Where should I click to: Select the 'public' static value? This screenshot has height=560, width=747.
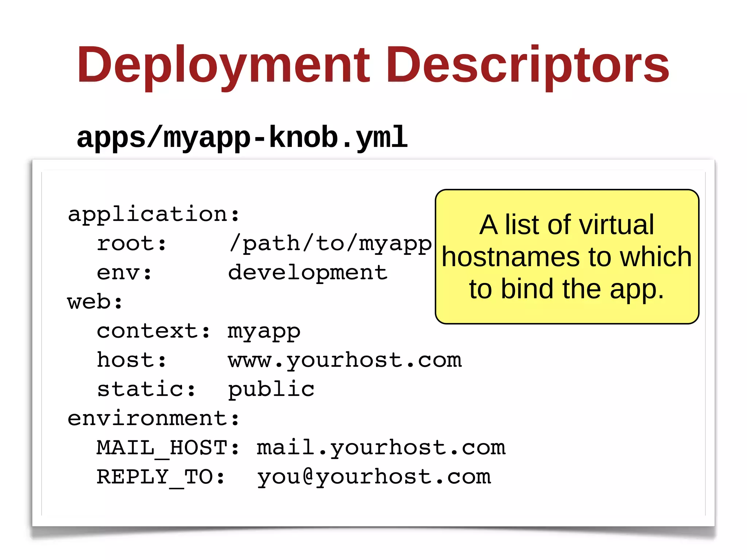point(271,389)
